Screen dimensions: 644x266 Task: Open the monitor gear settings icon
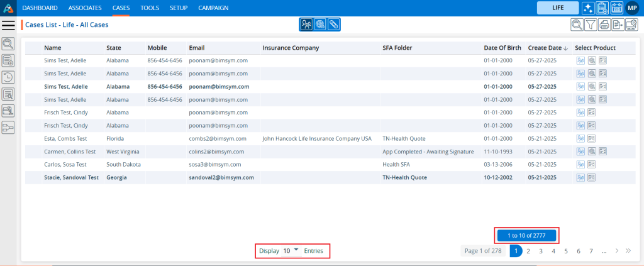tap(631, 25)
